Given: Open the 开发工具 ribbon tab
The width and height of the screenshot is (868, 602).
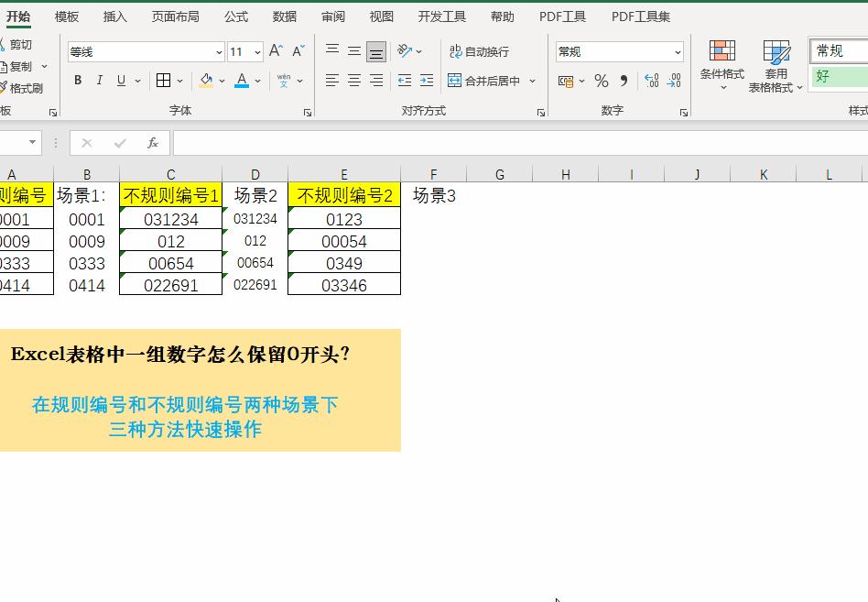Looking at the screenshot, I should [441, 16].
